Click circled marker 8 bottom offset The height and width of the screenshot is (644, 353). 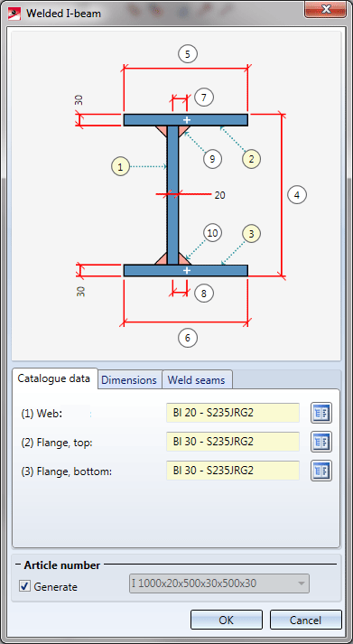pyautogui.click(x=204, y=294)
